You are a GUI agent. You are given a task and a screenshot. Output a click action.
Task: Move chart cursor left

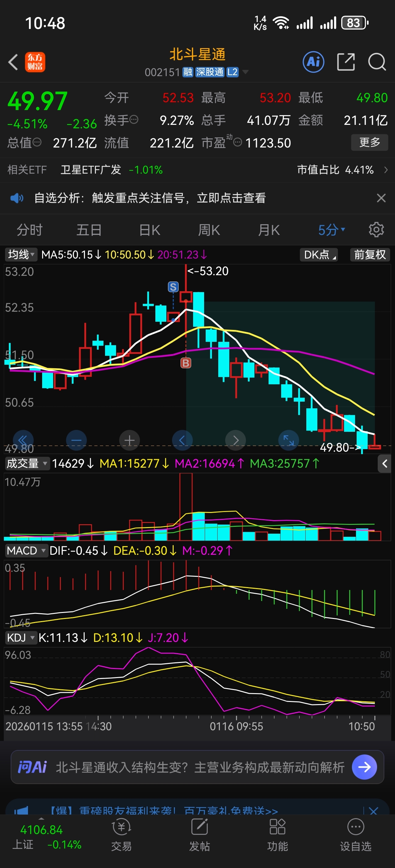pos(182,440)
